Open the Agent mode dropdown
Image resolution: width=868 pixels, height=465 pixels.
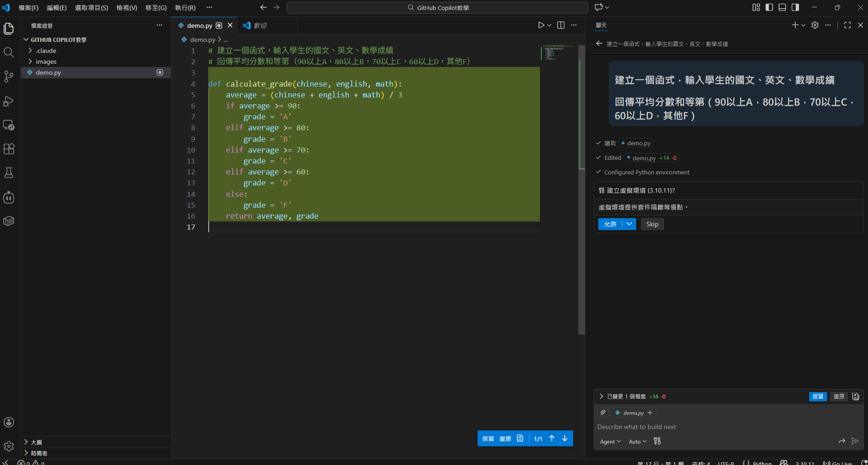coord(610,441)
